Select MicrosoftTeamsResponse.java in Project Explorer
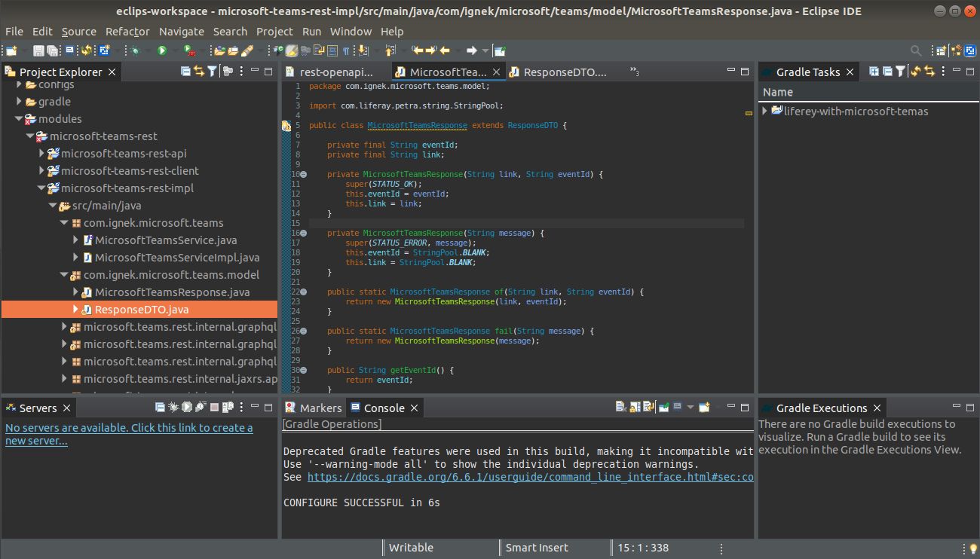 point(172,292)
